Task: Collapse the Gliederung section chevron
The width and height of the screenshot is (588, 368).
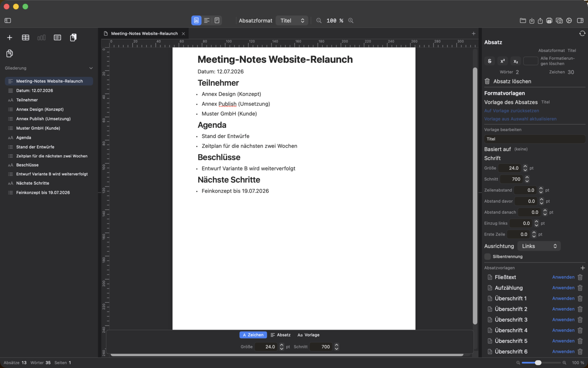Action: click(91, 68)
